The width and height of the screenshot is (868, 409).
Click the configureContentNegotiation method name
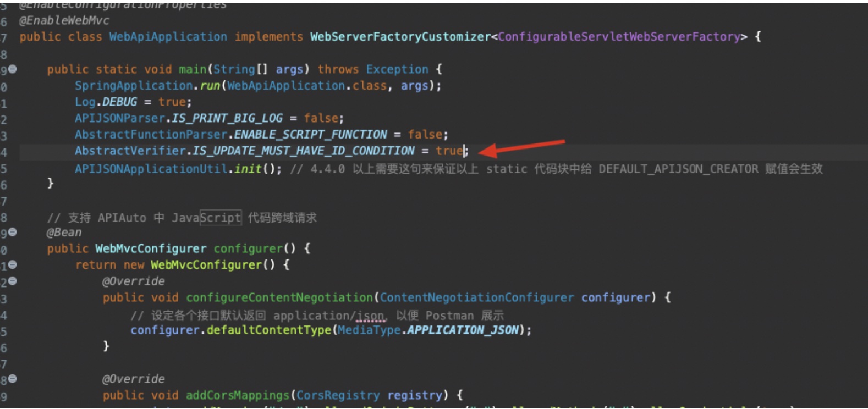[x=279, y=297]
